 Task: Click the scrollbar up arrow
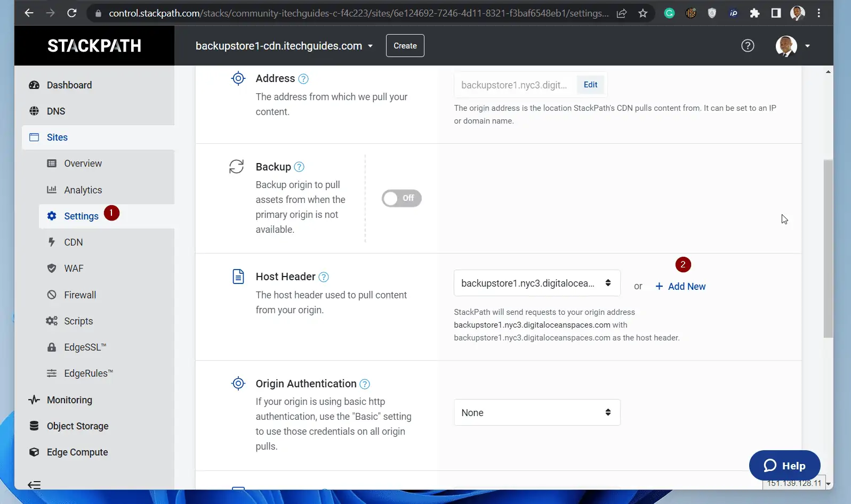(828, 71)
